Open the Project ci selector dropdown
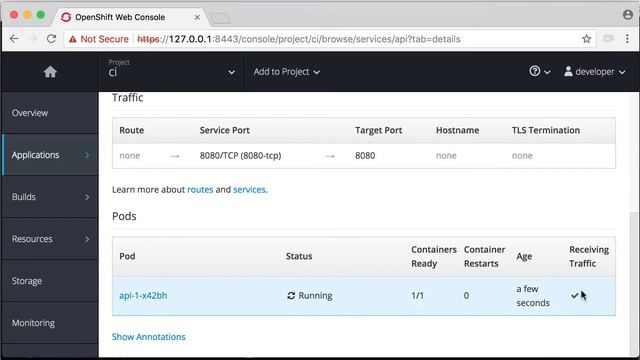Viewport: 640px width, 360px height. coord(171,71)
